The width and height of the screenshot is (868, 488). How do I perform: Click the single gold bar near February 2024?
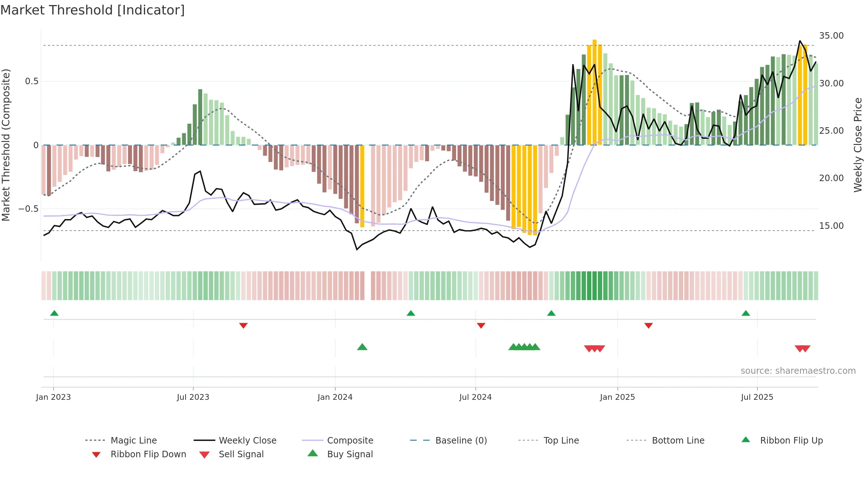tap(362, 186)
